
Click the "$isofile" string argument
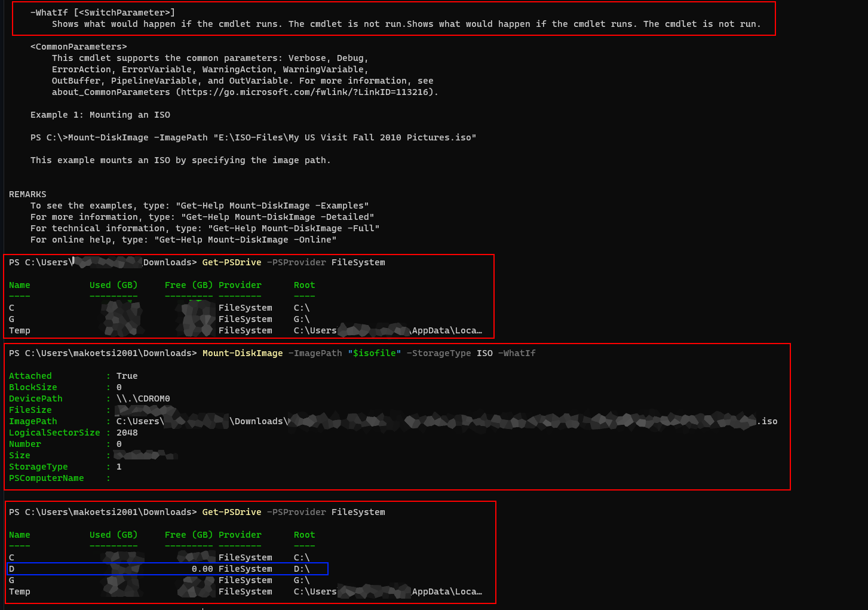tap(375, 353)
